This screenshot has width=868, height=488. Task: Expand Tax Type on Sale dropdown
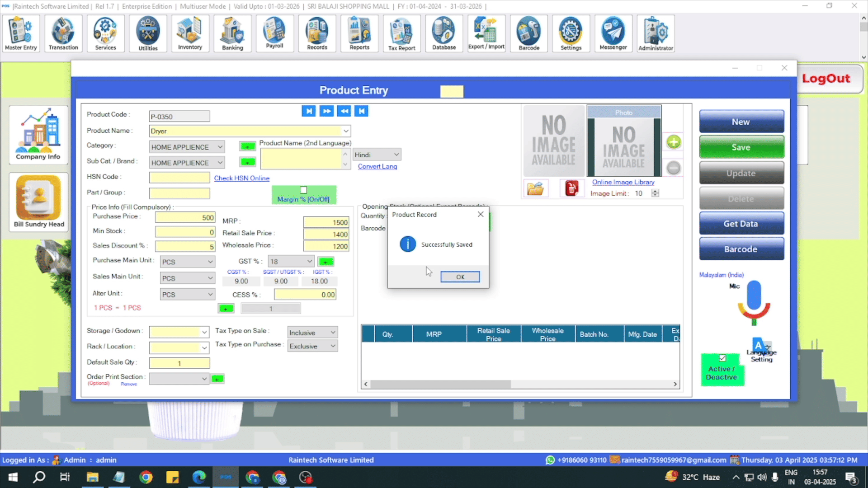pos(333,333)
